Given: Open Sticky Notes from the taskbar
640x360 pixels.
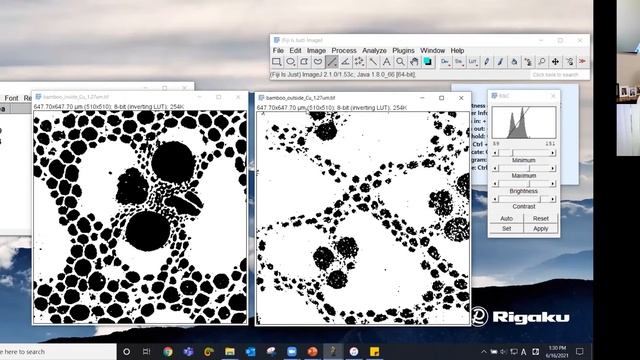Looking at the screenshot, I should pyautogui.click(x=374, y=351).
